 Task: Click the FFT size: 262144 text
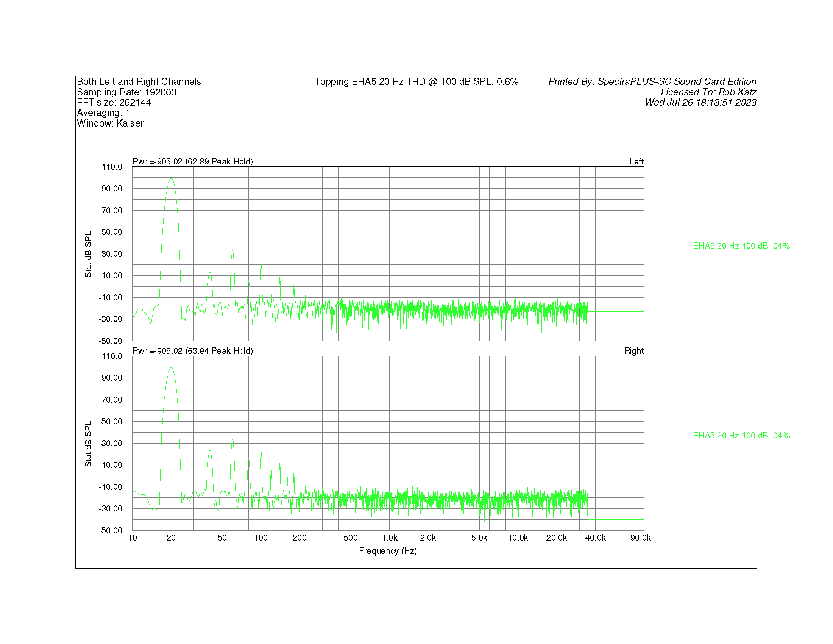114,103
